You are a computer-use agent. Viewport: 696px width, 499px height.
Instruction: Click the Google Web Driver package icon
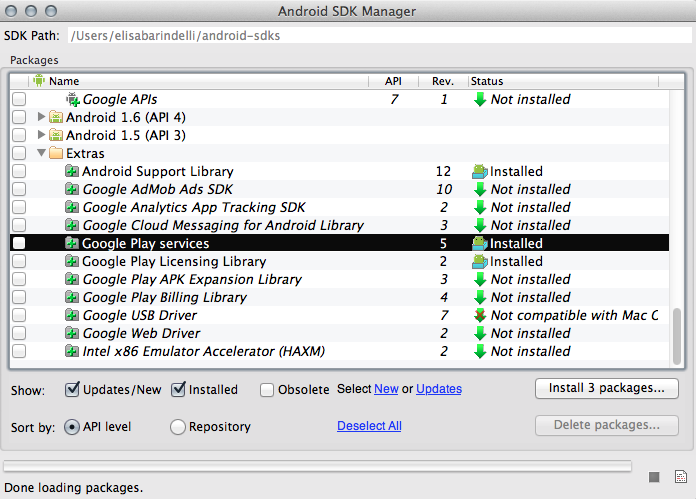pyautogui.click(x=72, y=333)
